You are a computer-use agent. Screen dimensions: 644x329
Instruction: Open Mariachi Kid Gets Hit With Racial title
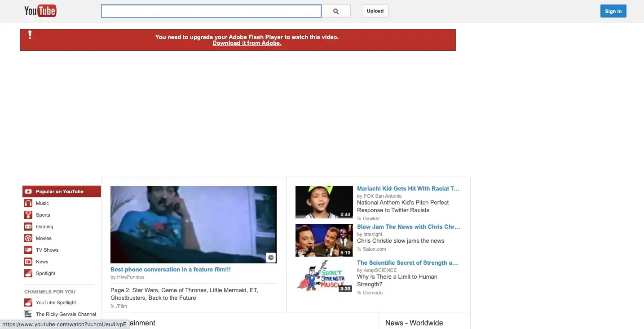pos(408,189)
